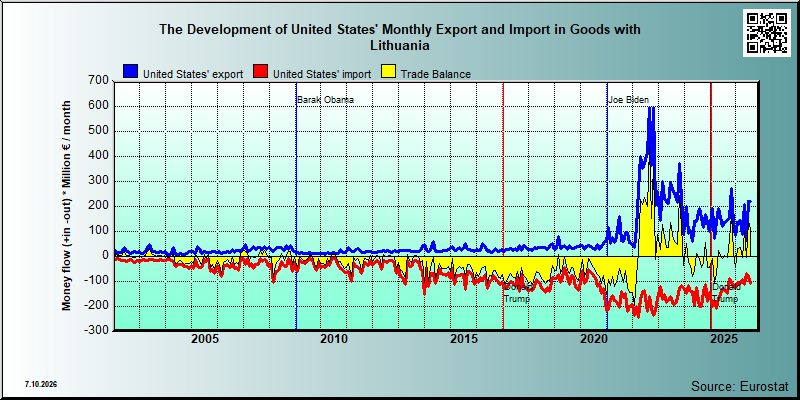Click the chart title text
Screen dimensions: 800x400
click(399, 37)
